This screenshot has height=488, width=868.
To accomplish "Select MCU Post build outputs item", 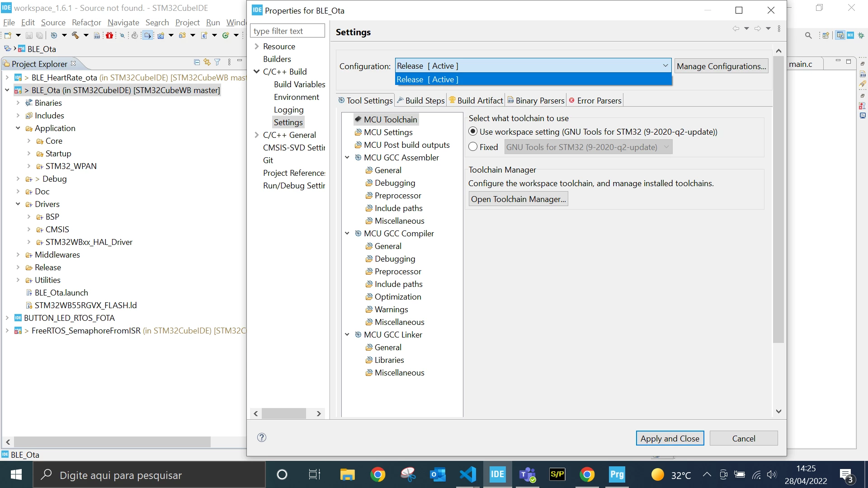I will [406, 145].
